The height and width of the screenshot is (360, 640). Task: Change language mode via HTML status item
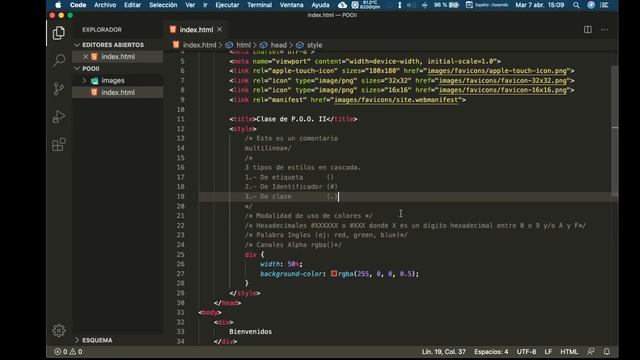click(x=569, y=351)
